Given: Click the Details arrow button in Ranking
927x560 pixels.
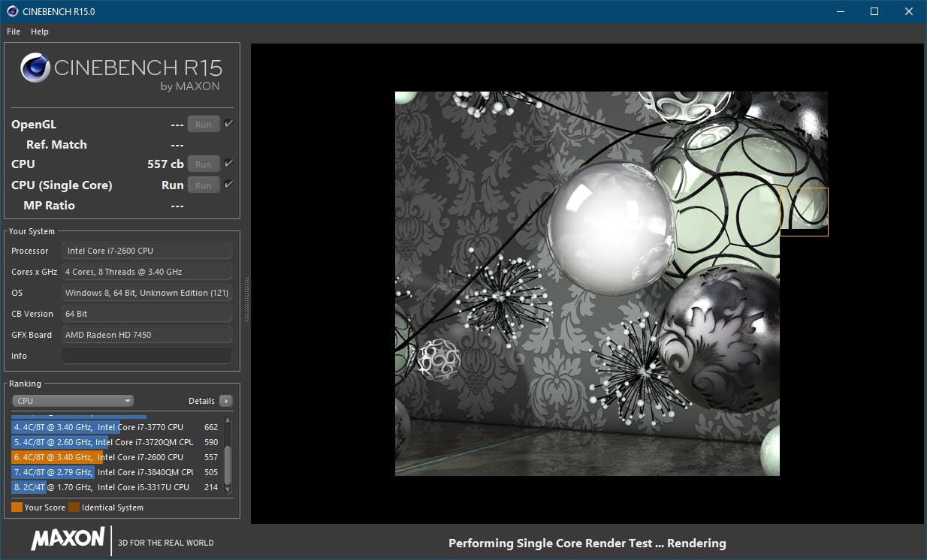Looking at the screenshot, I should pyautogui.click(x=225, y=401).
